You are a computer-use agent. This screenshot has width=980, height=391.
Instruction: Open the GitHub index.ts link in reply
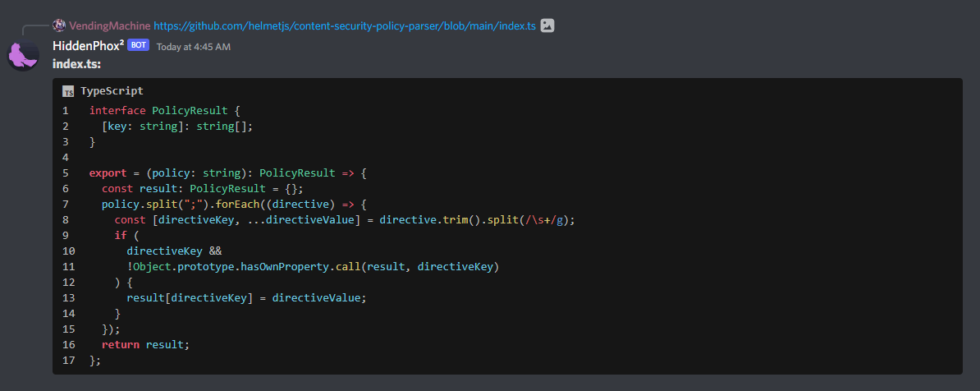345,25
